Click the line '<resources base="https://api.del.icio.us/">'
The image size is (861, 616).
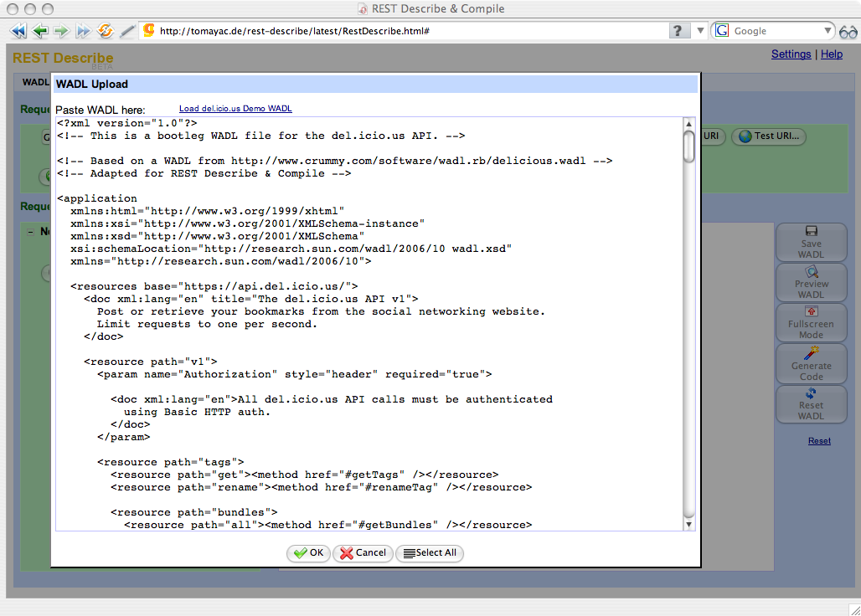point(214,286)
